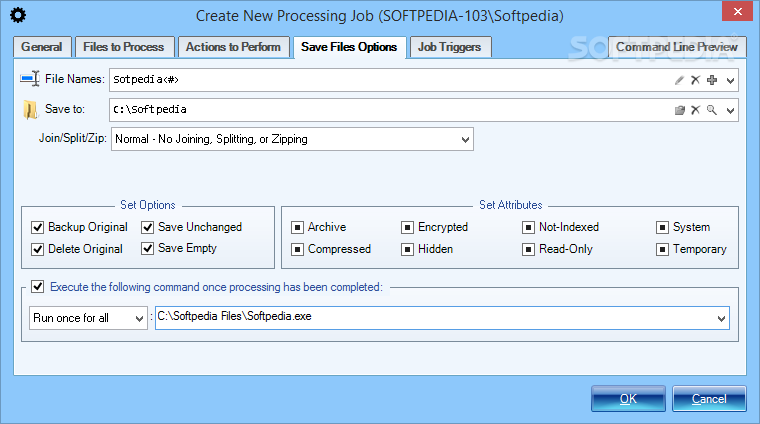Click the File Names rename icon
760x424 pixels.
coord(30,79)
